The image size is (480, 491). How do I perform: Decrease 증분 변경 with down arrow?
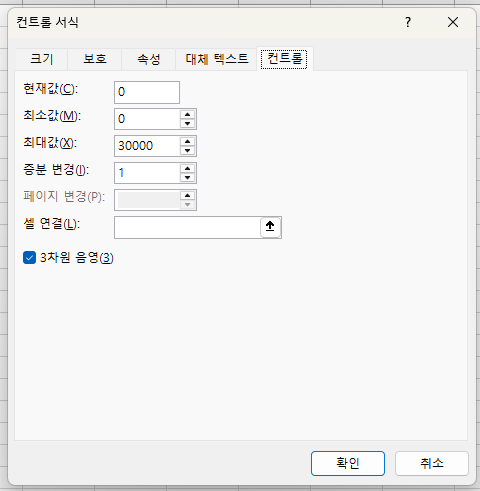(188, 178)
